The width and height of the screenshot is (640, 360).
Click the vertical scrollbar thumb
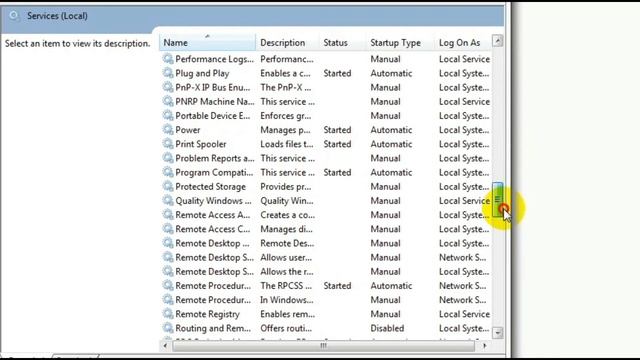(498, 199)
